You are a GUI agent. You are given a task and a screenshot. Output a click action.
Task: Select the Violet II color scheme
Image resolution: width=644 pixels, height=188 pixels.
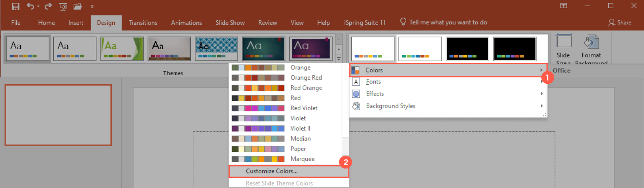pyautogui.click(x=286, y=129)
